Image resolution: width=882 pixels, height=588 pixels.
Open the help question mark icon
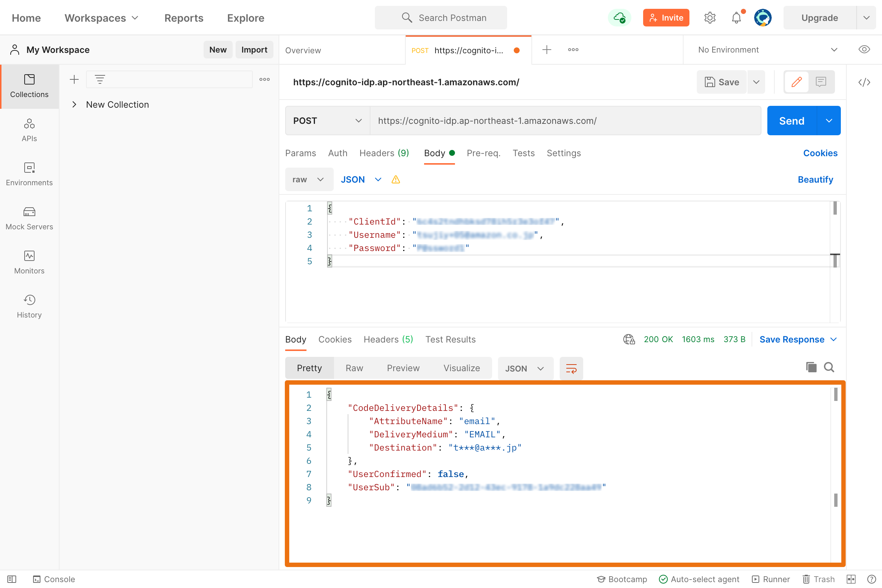871,580
